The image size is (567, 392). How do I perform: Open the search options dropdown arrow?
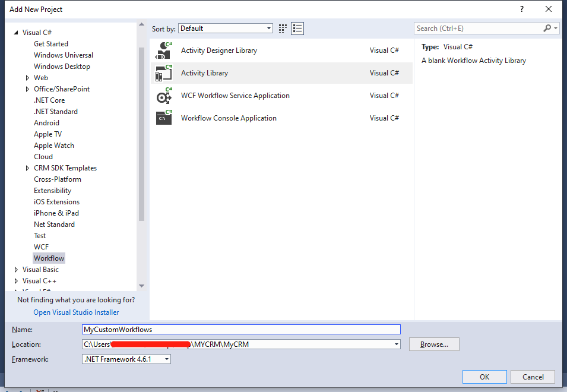556,28
